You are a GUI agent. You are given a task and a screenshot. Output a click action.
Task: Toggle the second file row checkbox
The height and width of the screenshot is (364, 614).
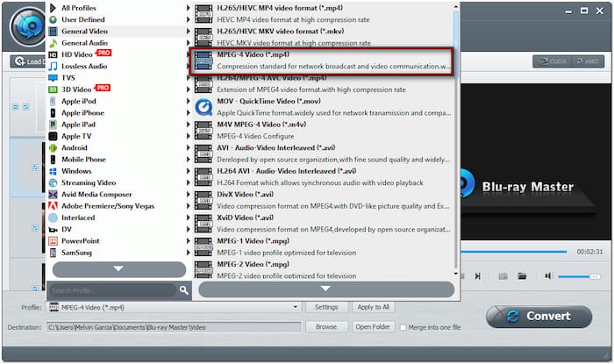pos(35,228)
